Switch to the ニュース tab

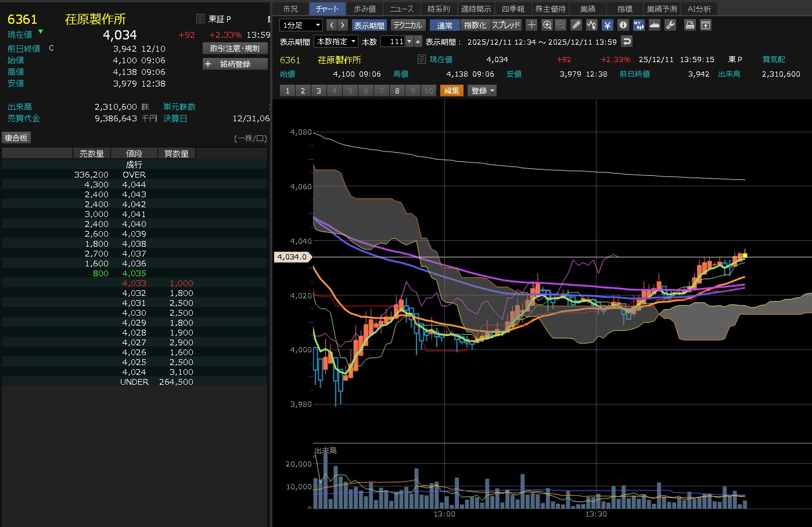pos(401,9)
